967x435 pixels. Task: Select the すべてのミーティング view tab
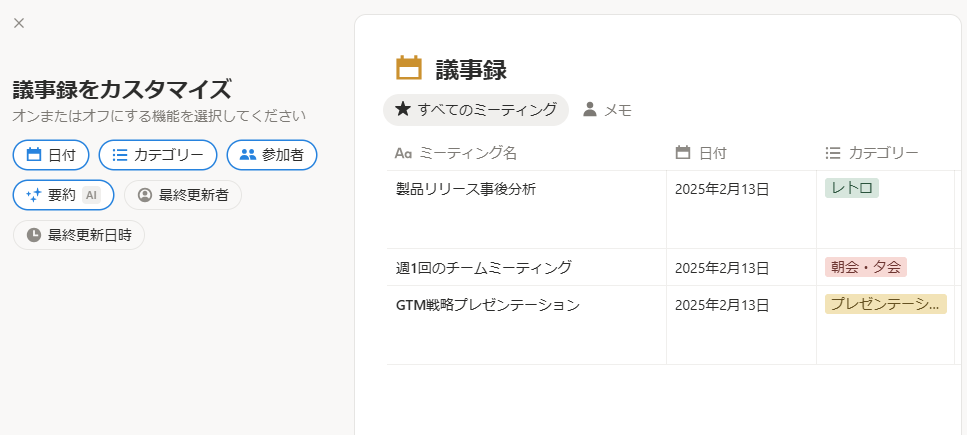(476, 110)
